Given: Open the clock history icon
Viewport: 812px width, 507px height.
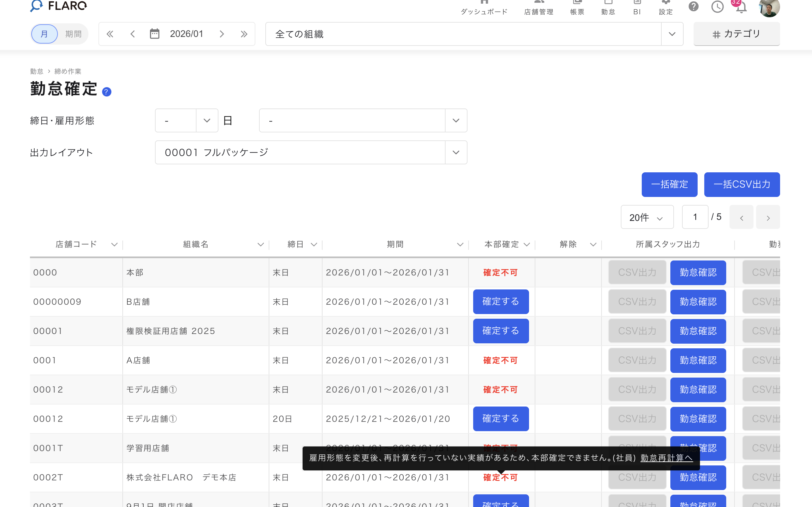Looking at the screenshot, I should [717, 6].
